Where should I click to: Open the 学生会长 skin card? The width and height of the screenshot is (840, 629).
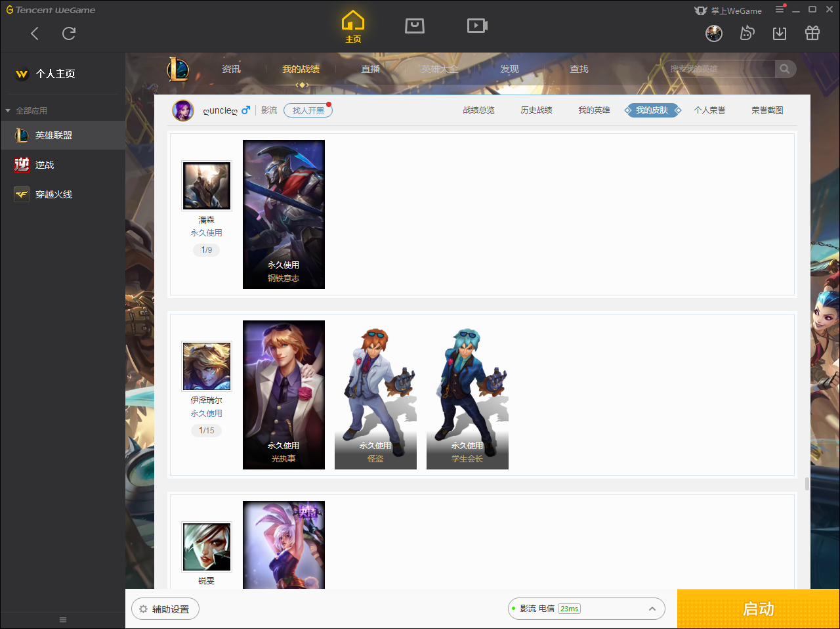[x=467, y=395]
